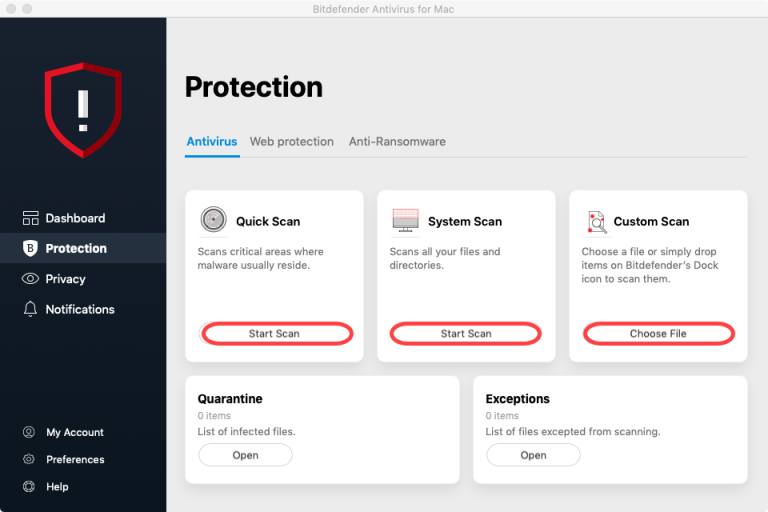The width and height of the screenshot is (768, 512).
Task: Switch to the Web protection tab
Action: click(x=291, y=142)
